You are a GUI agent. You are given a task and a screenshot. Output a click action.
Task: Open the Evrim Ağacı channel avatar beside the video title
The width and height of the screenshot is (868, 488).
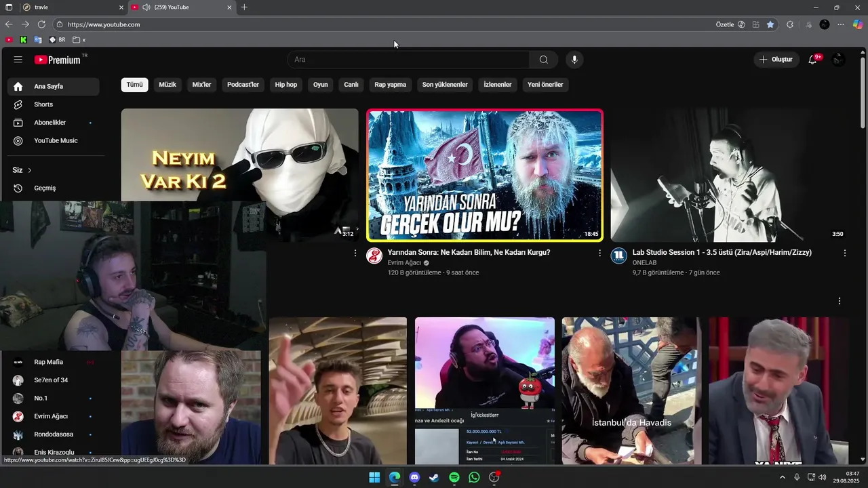(374, 256)
